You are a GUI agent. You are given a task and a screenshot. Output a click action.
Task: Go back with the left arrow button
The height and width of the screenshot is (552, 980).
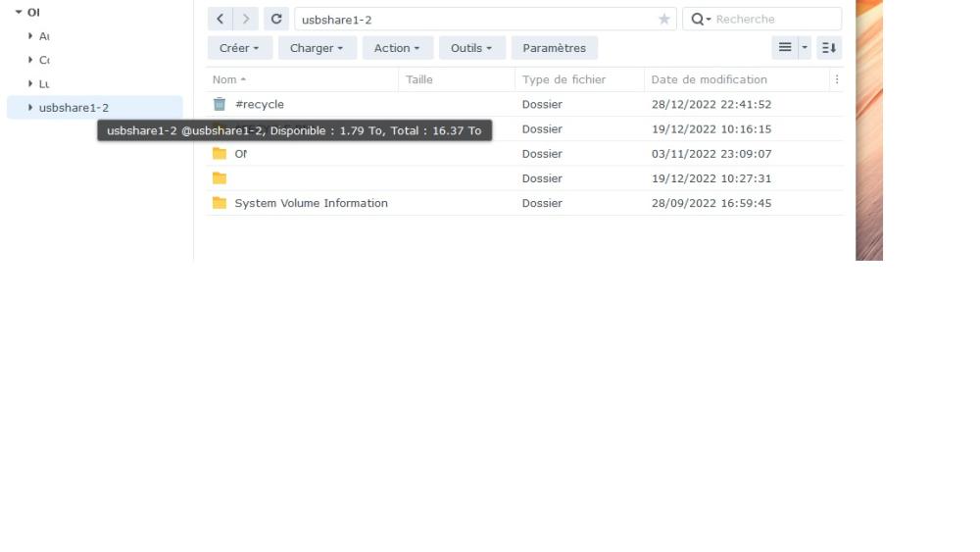[220, 20]
